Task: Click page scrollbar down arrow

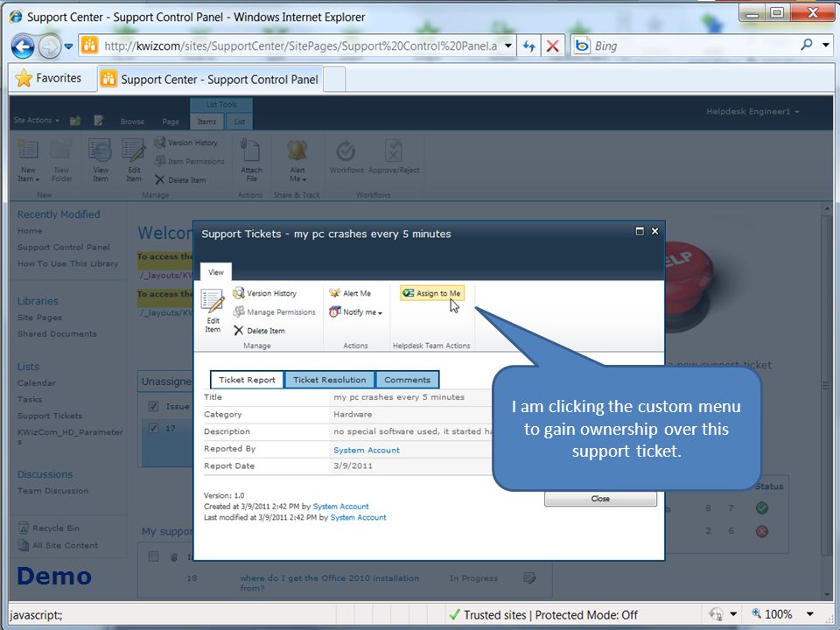Action: (826, 593)
